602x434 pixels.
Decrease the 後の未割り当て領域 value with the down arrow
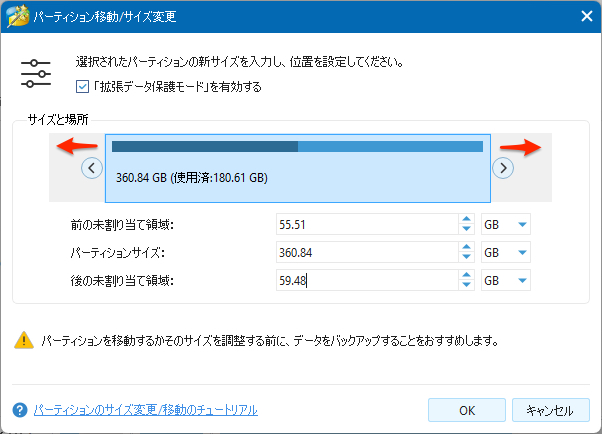466,286
